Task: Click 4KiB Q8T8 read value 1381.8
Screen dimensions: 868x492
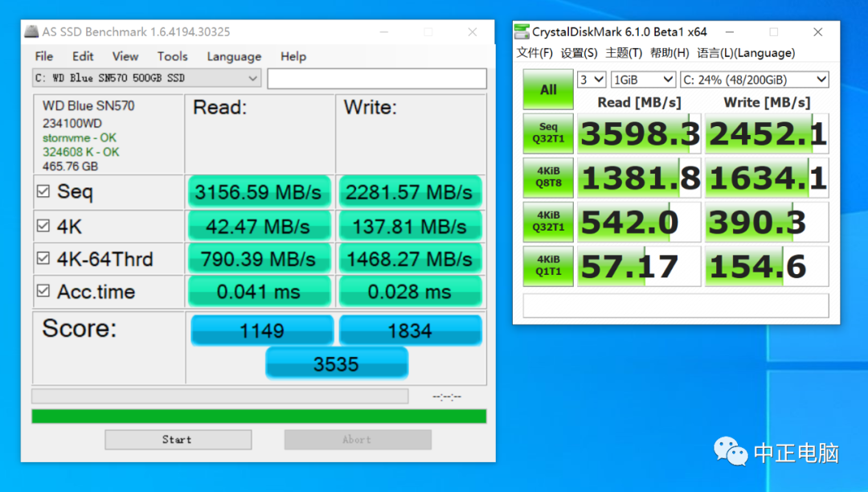Action: point(640,178)
